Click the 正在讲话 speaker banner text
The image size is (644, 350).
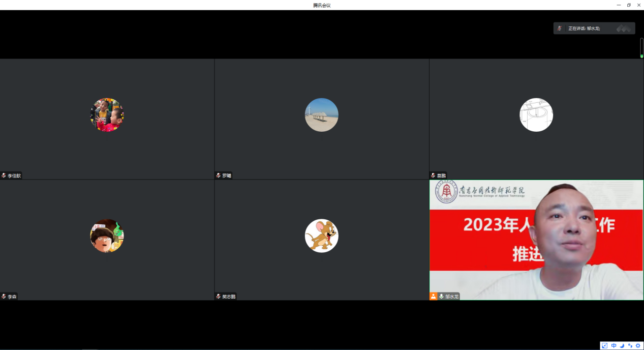coord(584,28)
